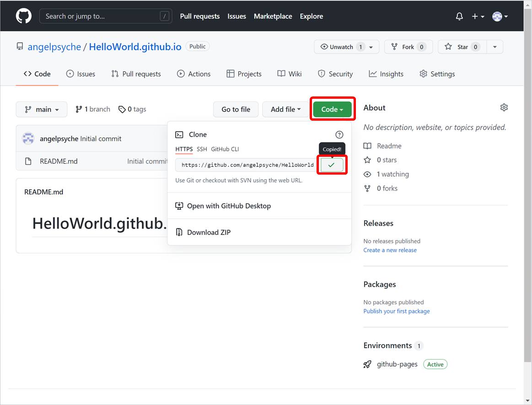
Task: Open the GitHub home logo
Action: coord(24,16)
